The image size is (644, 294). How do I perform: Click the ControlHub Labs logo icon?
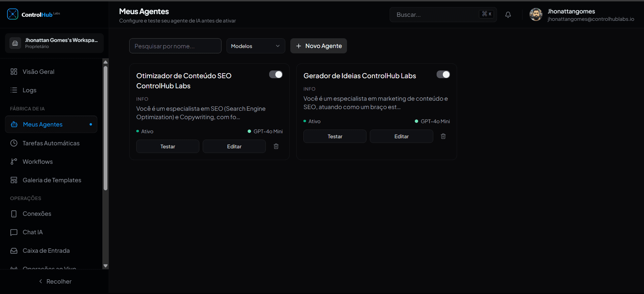tap(13, 14)
